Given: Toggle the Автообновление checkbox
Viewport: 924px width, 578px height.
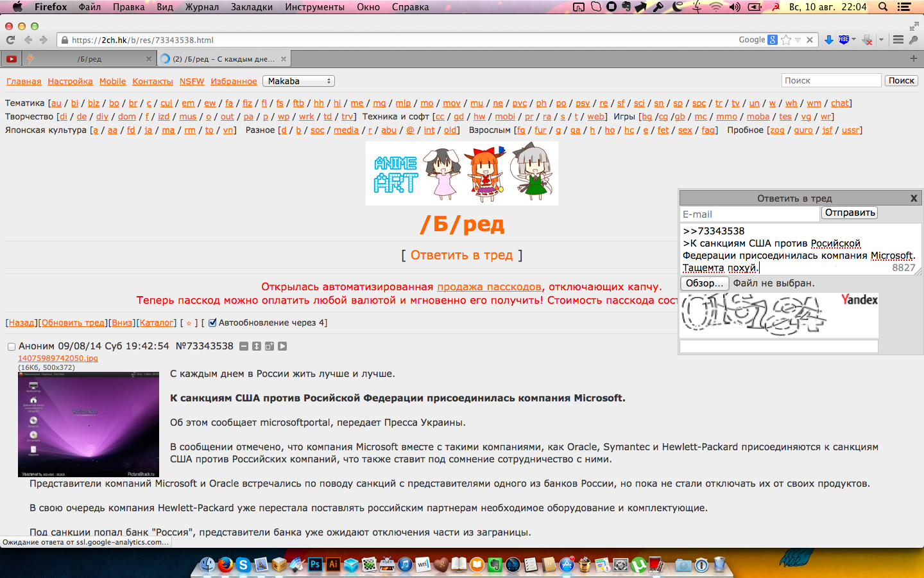Looking at the screenshot, I should click(212, 323).
